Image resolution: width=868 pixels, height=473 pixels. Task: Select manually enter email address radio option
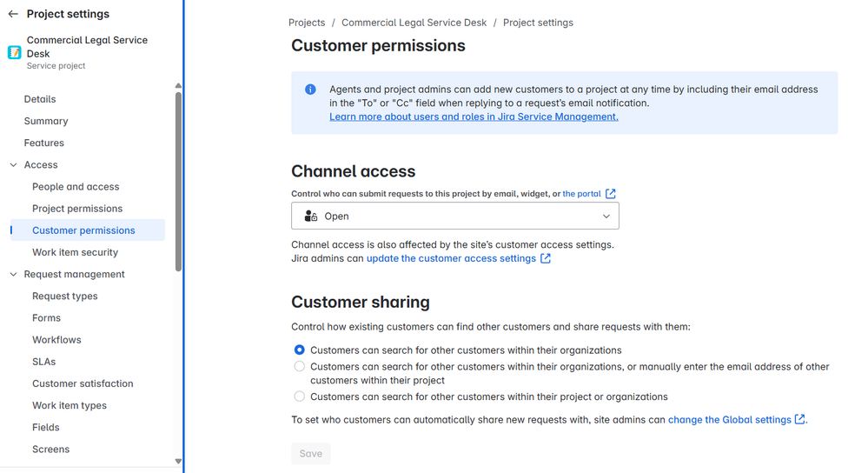tap(300, 366)
